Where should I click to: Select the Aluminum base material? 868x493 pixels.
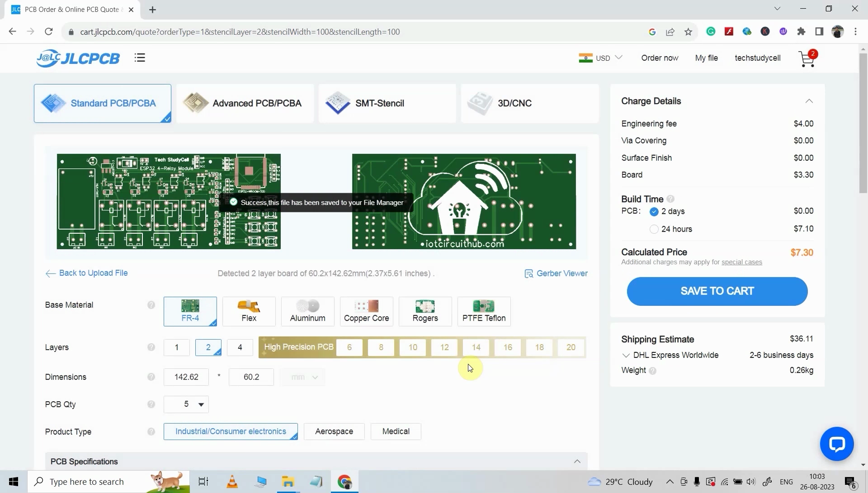pos(307,311)
